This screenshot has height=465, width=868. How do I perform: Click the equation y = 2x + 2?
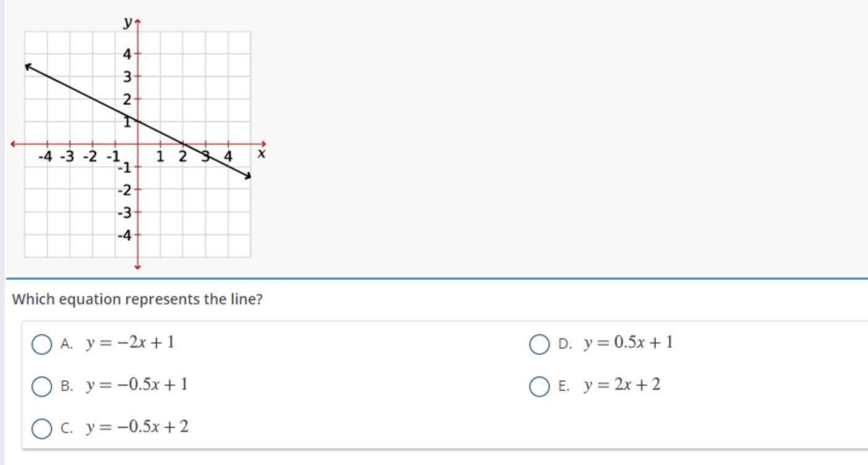click(x=622, y=385)
